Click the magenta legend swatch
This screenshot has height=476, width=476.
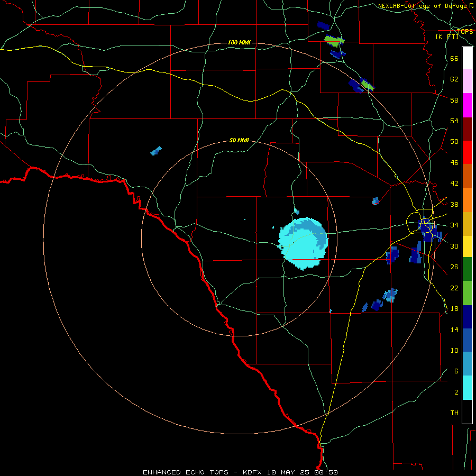click(467, 105)
